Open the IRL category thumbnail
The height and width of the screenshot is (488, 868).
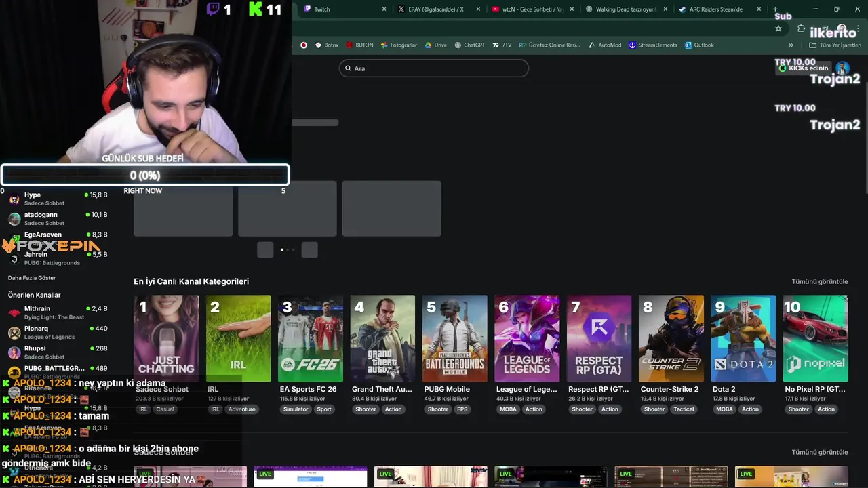click(238, 338)
